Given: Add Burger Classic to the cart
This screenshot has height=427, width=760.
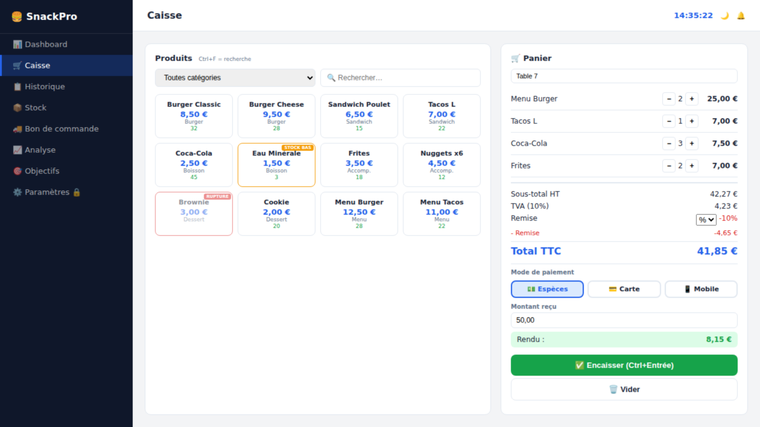Looking at the screenshot, I should coord(194,116).
